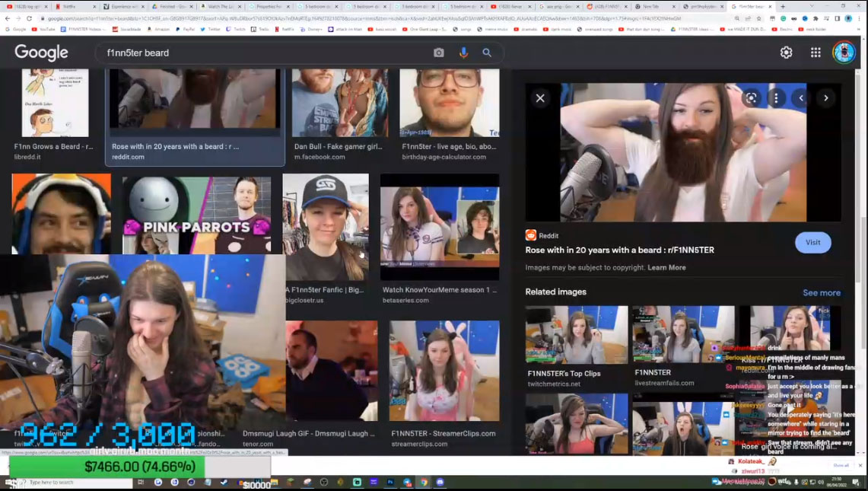Open the Rose with a beard Reddit title
The image size is (868, 491).
(x=619, y=250)
